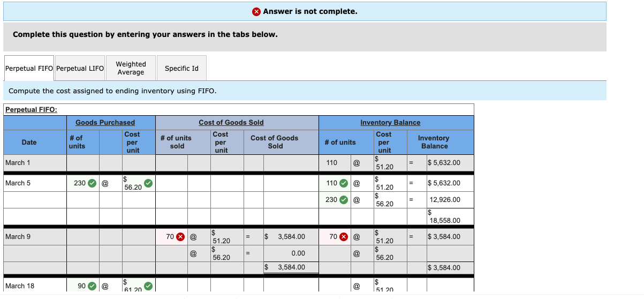
Task: Click 'Compute the cost assigned to ending inventory' instruction
Action: 113,91
